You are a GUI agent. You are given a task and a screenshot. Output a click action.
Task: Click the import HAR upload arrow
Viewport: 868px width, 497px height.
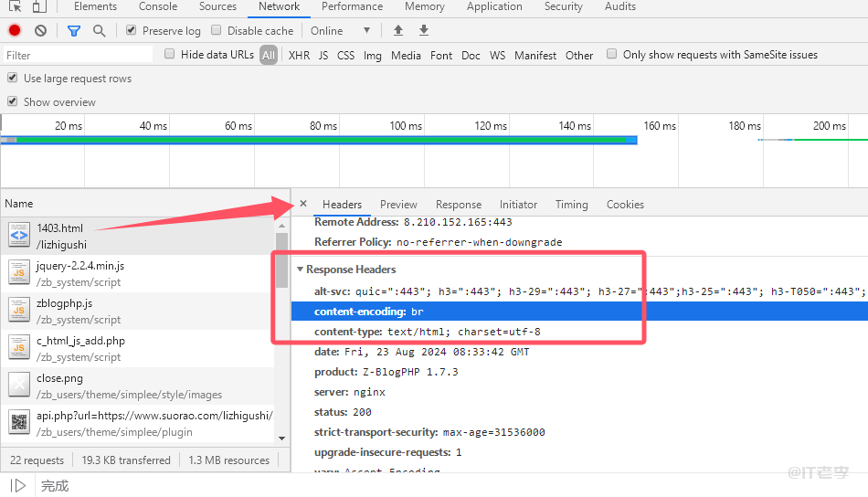point(397,30)
